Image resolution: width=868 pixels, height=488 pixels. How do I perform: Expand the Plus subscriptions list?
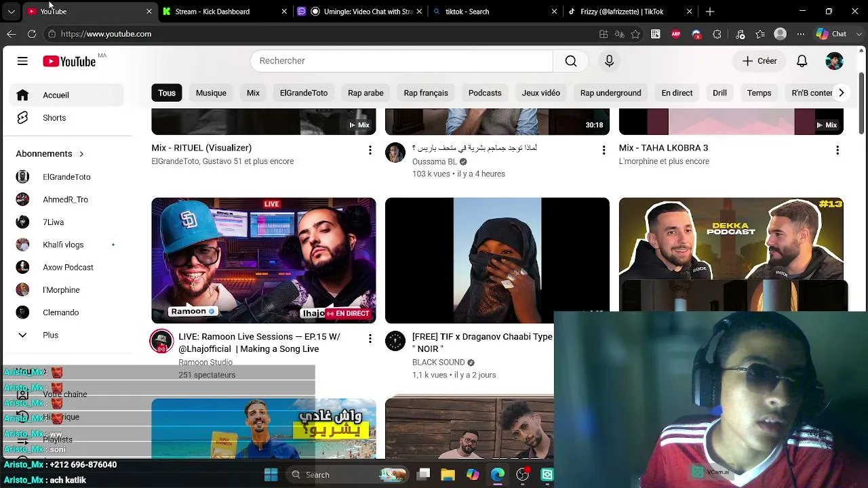pos(50,335)
